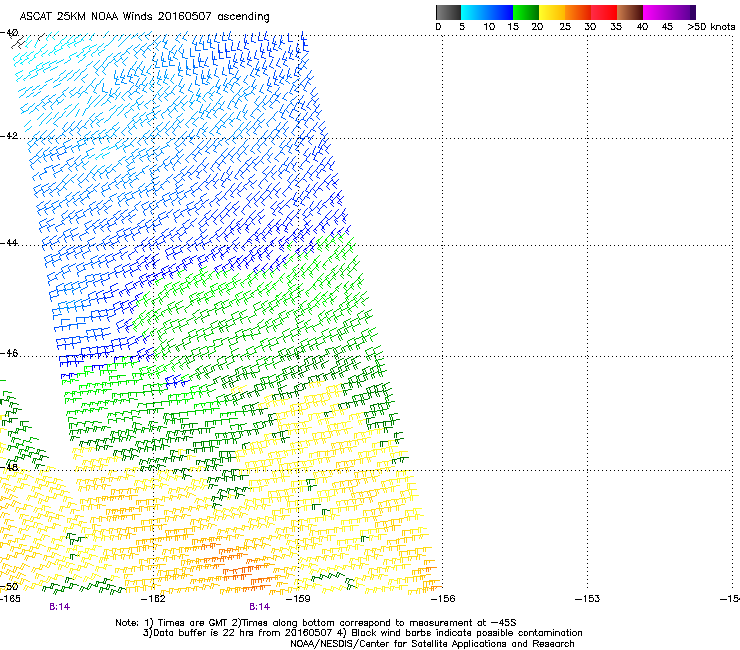
Task: Select the green 15–20 knot legend segment
Action: point(526,12)
